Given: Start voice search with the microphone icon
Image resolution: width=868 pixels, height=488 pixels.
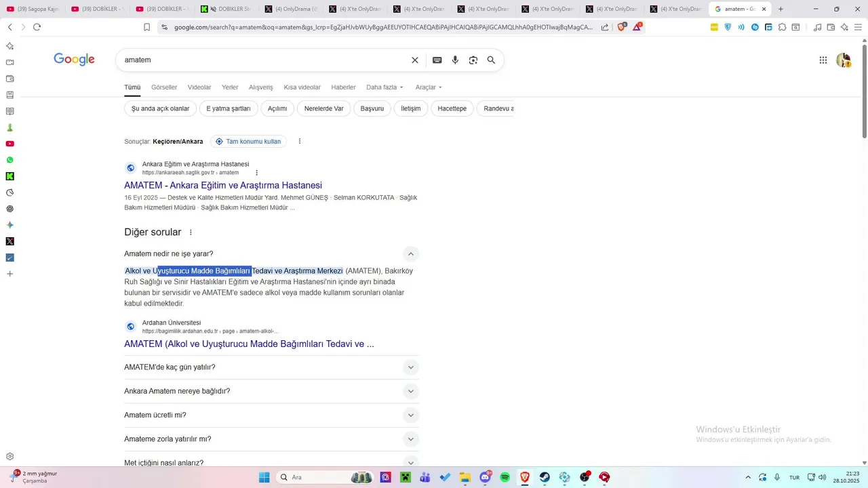Looking at the screenshot, I should [x=455, y=60].
